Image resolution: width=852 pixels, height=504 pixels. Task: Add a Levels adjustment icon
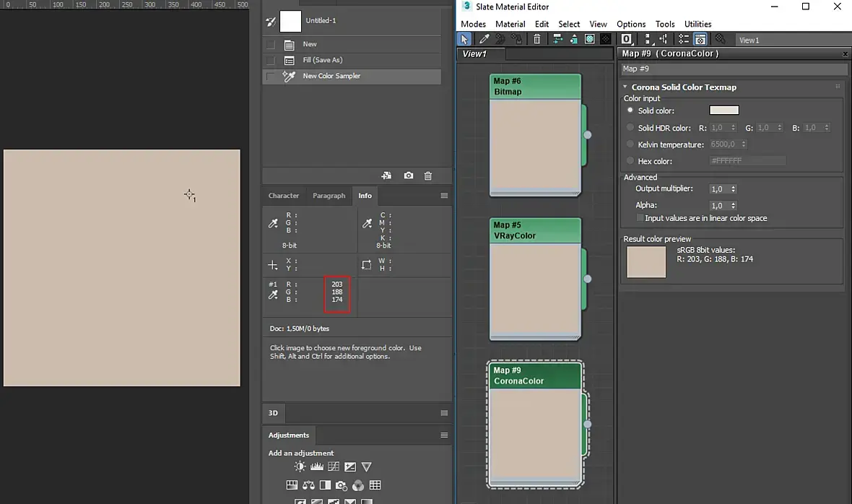[x=316, y=466]
